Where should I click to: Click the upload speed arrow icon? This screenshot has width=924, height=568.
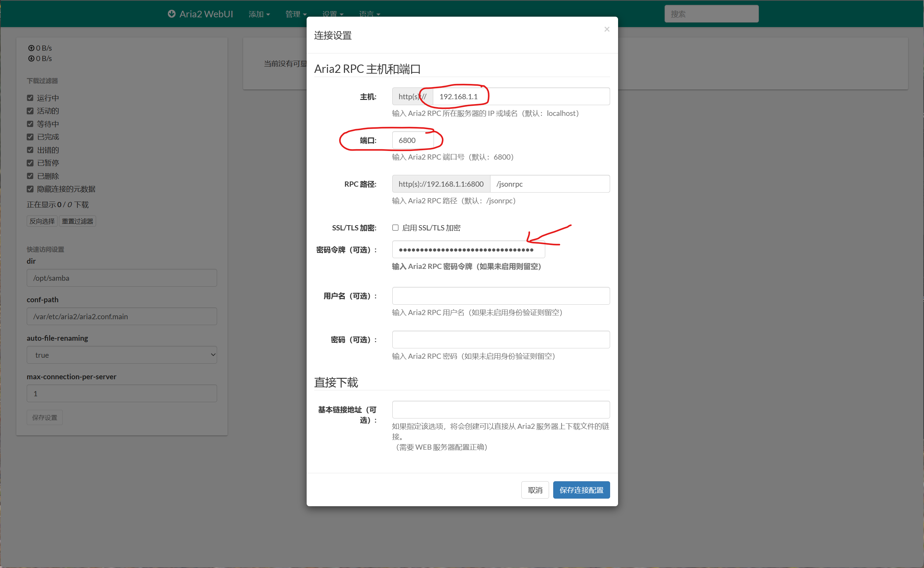pyautogui.click(x=32, y=48)
